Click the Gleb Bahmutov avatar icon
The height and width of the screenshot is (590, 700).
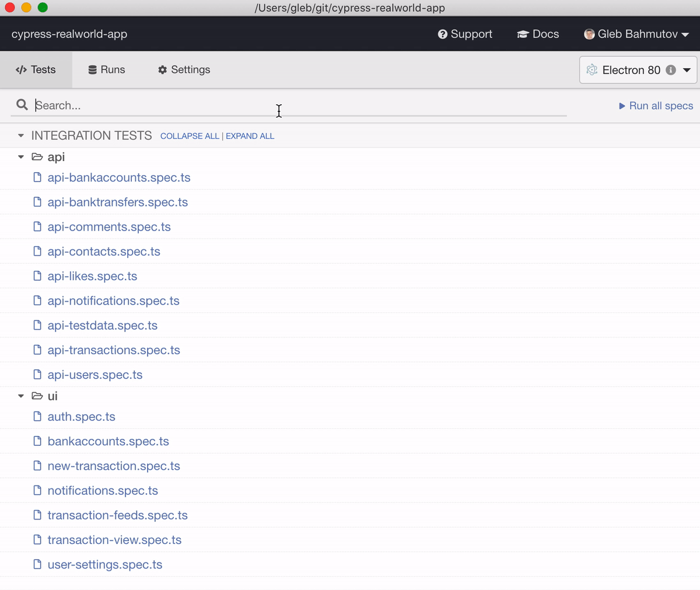click(x=589, y=34)
